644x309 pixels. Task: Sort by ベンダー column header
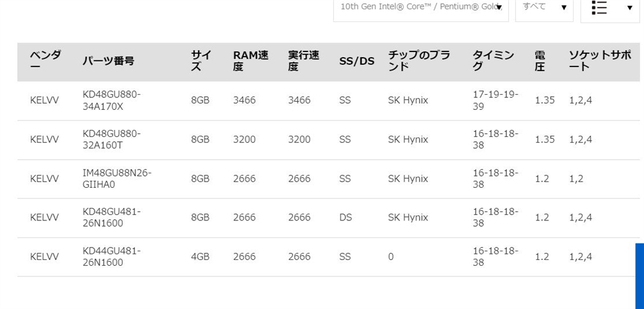[x=45, y=61]
